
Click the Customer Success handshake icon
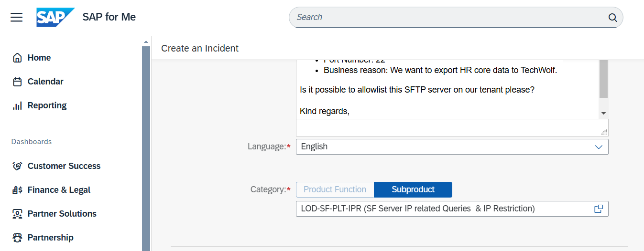(x=17, y=166)
